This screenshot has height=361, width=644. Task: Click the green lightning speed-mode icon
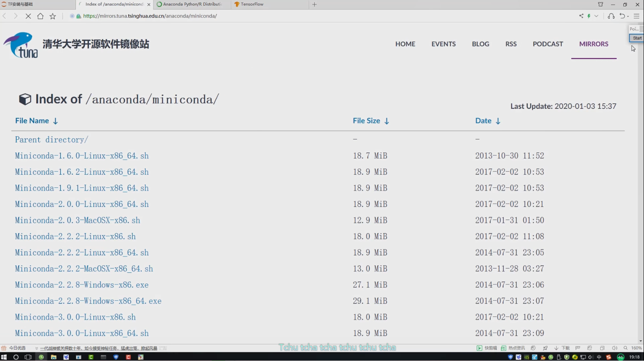[589, 16]
